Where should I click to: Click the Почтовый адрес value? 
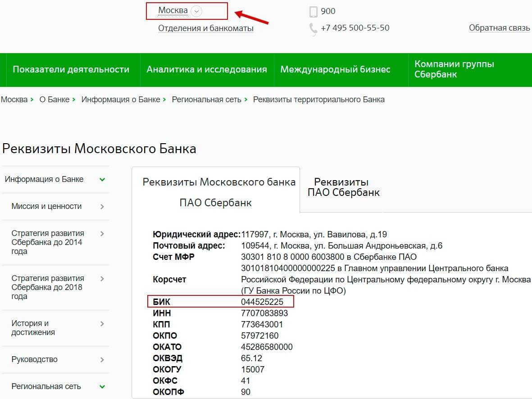coord(341,245)
